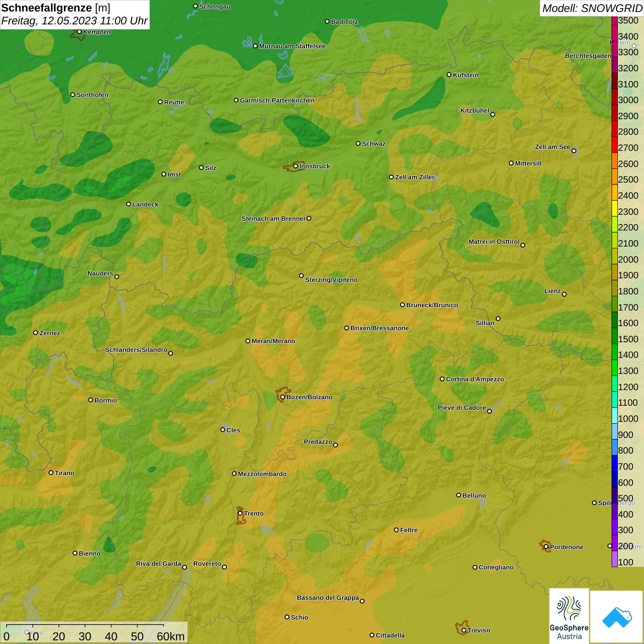Image resolution: width=644 pixels, height=644 pixels.
Task: Click the Landeck label
Action: coord(145,204)
